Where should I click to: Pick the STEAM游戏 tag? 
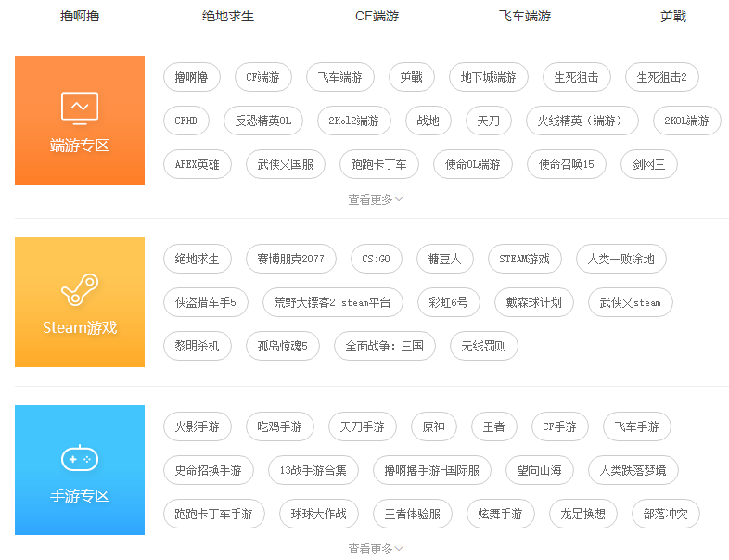click(x=525, y=259)
